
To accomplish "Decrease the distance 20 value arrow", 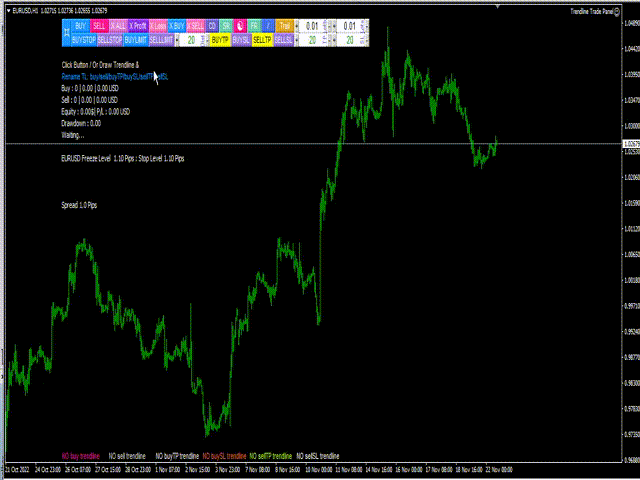I will tap(177, 40).
